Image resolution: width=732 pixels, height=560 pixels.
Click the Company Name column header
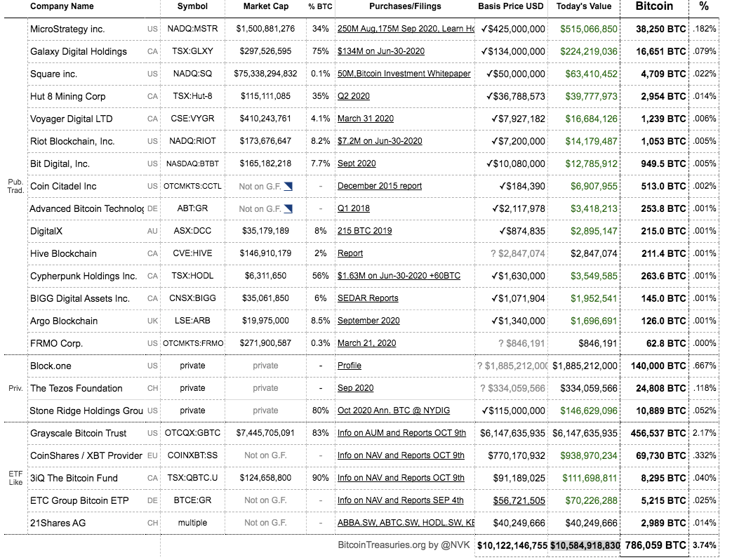pos(62,6)
